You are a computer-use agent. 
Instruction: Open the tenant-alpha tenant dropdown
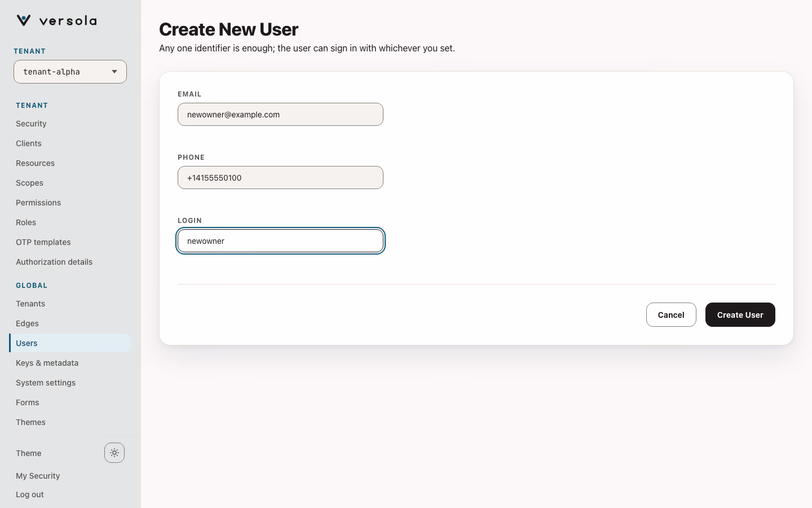tap(70, 72)
